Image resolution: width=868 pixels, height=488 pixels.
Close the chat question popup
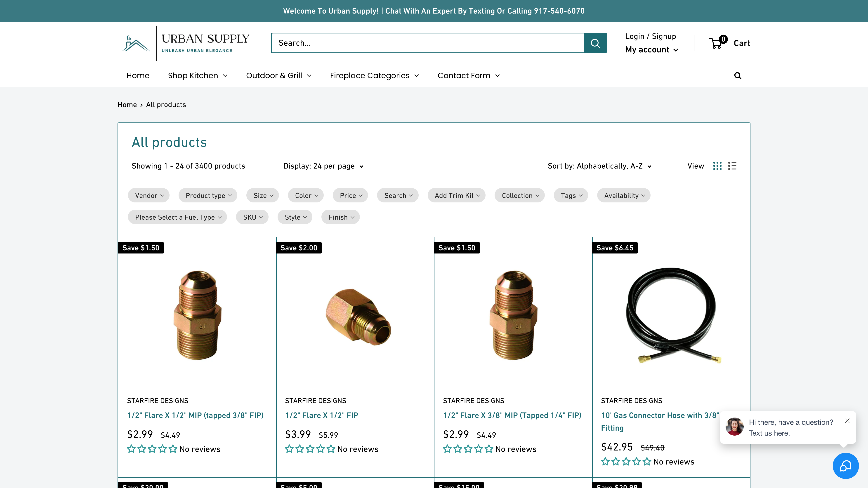pos(847,421)
